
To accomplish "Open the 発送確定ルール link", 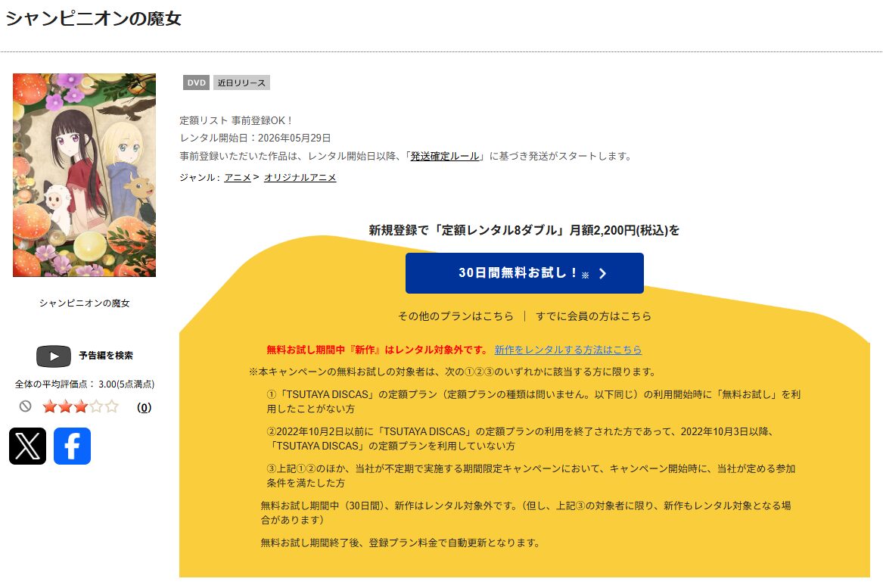I will tap(444, 157).
